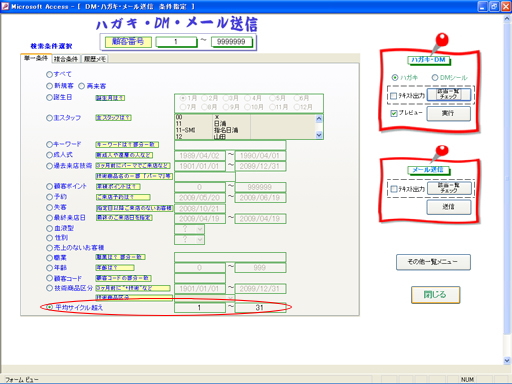Image resolution: width=512 pixels, height=384 pixels.
Task: Click the メール送信 heading label
Action: [x=428, y=170]
